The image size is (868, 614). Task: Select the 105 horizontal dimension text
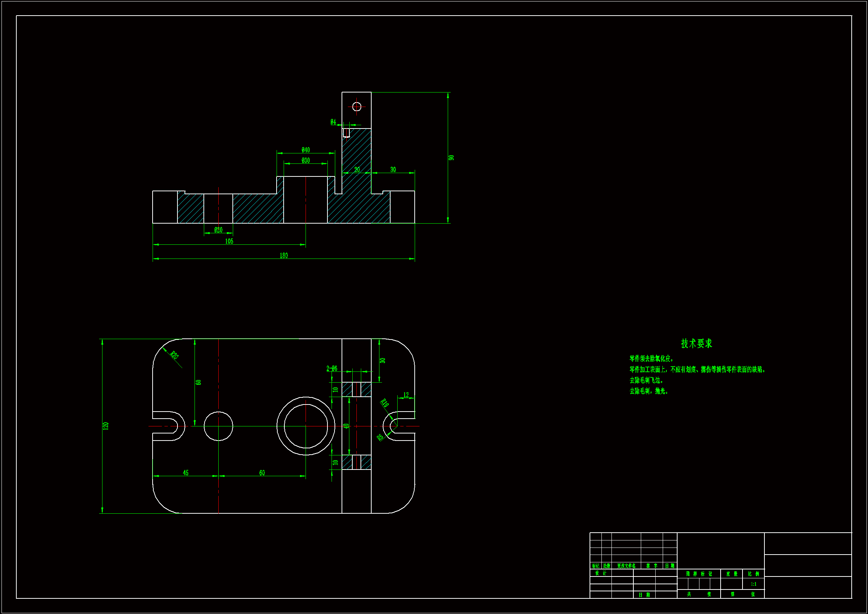(x=229, y=241)
